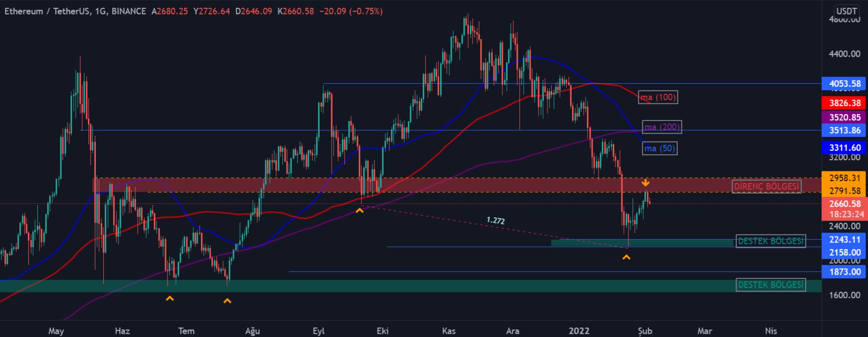
Task: Click the orange up arrow under the late-September low
Action: [359, 211]
